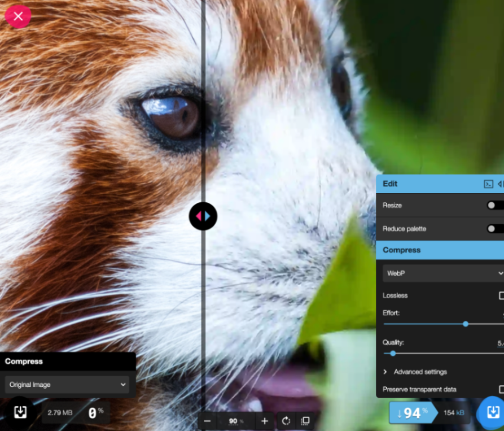Screen dimensions: 504x431
Task: Download the compressed WebP image
Action: pyautogui.click(x=492, y=412)
